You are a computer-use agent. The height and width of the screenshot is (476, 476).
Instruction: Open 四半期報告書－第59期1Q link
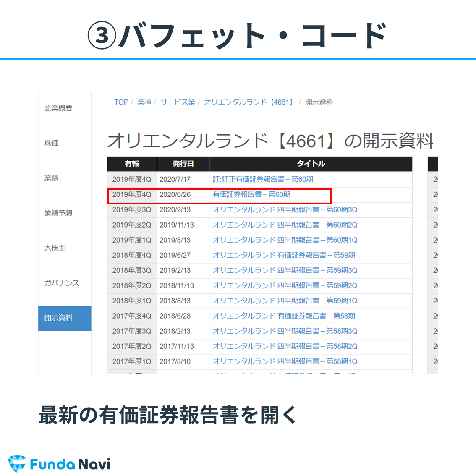coord(285,301)
